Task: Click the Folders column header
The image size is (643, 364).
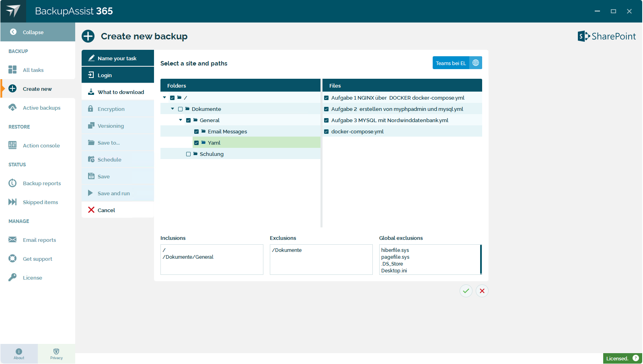Action: coord(240,85)
